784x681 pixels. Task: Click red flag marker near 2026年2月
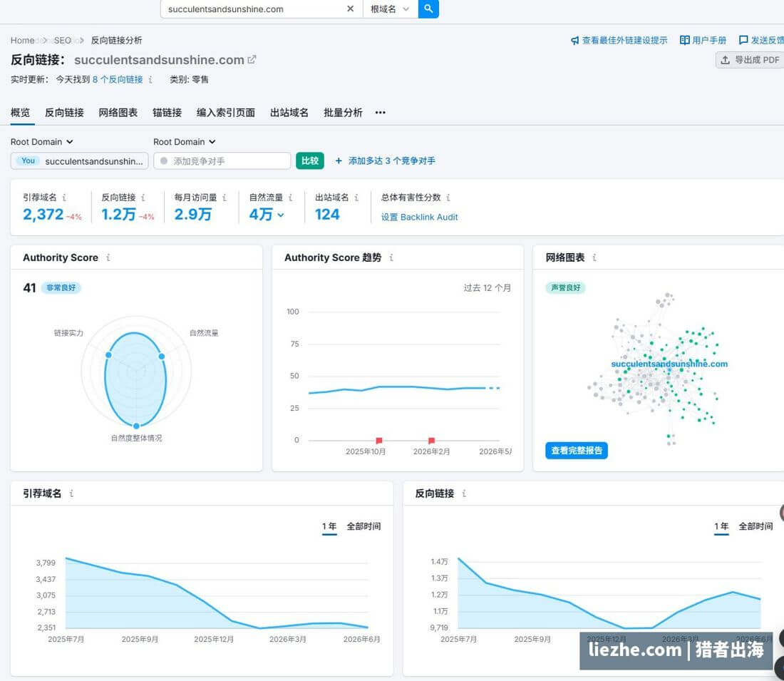[431, 441]
